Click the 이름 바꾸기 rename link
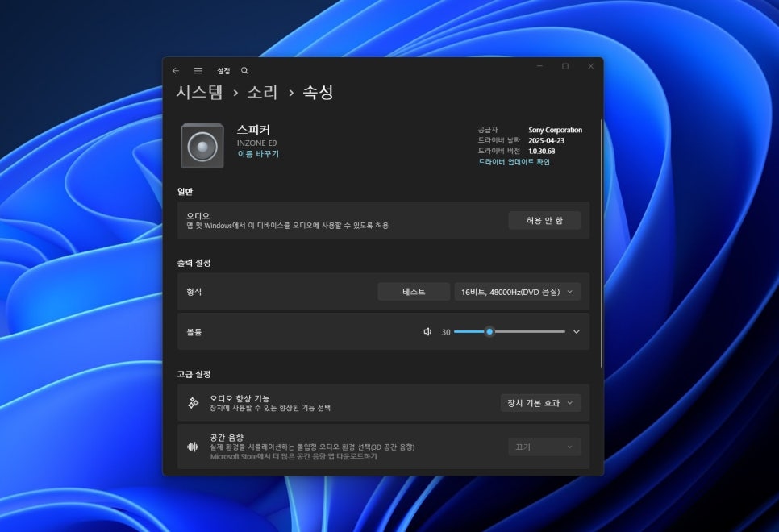 [258, 154]
